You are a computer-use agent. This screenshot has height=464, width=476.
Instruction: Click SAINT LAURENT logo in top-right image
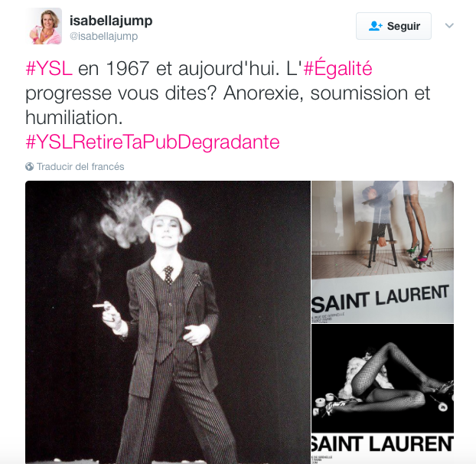[380, 299]
